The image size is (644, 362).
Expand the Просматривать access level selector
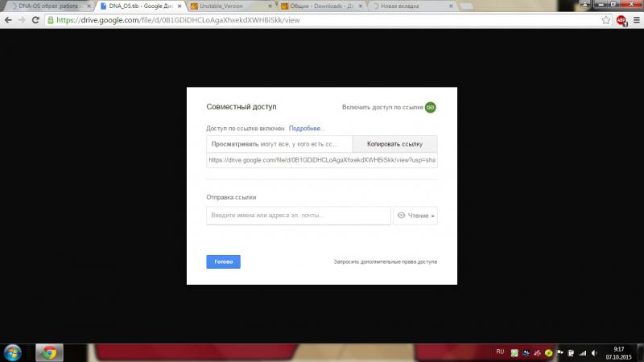coord(279,144)
